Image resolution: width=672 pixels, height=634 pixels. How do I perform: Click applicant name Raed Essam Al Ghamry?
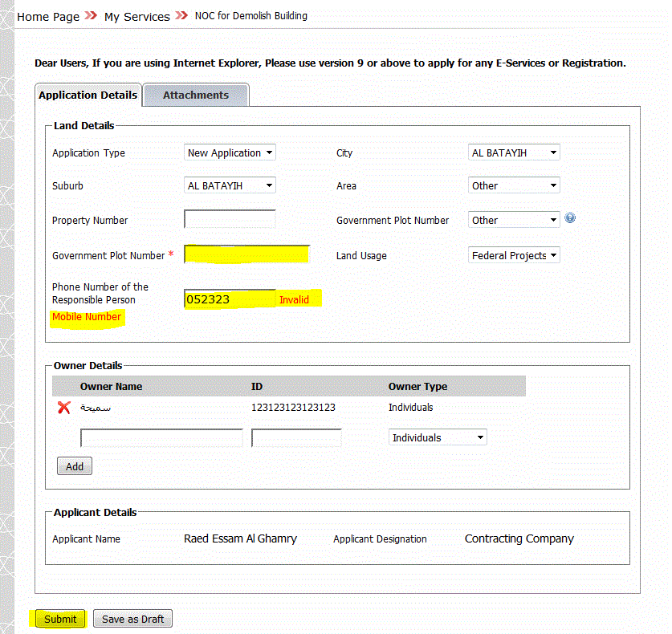(x=240, y=538)
